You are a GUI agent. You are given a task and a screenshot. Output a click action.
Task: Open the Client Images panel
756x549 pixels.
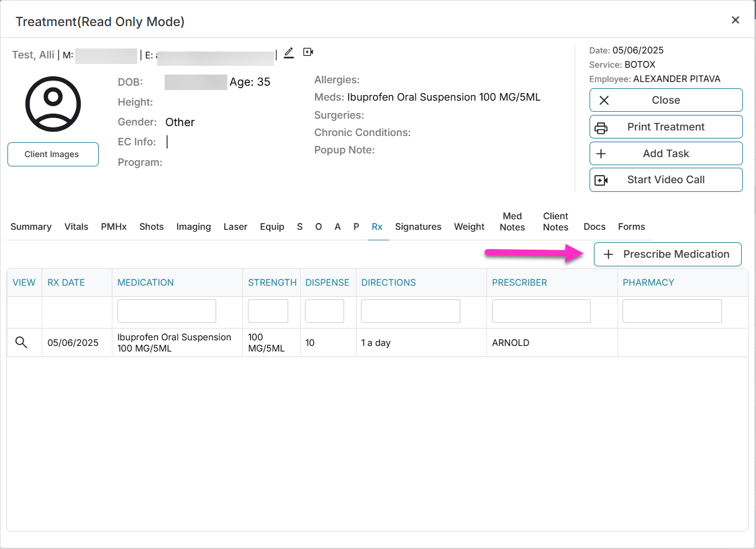click(x=53, y=154)
